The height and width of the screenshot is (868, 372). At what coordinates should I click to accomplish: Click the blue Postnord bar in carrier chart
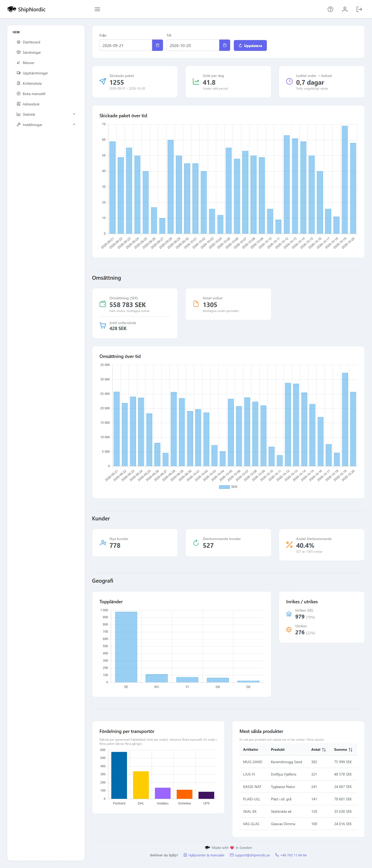(119, 775)
